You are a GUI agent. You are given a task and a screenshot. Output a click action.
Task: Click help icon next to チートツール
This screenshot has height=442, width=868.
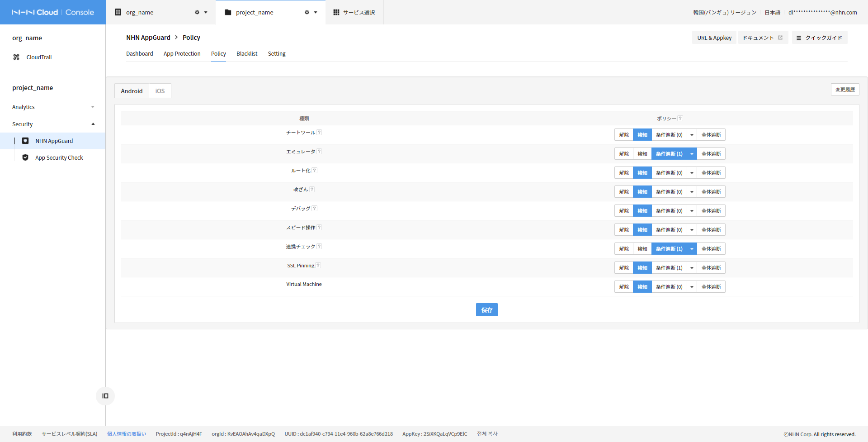[x=319, y=132]
